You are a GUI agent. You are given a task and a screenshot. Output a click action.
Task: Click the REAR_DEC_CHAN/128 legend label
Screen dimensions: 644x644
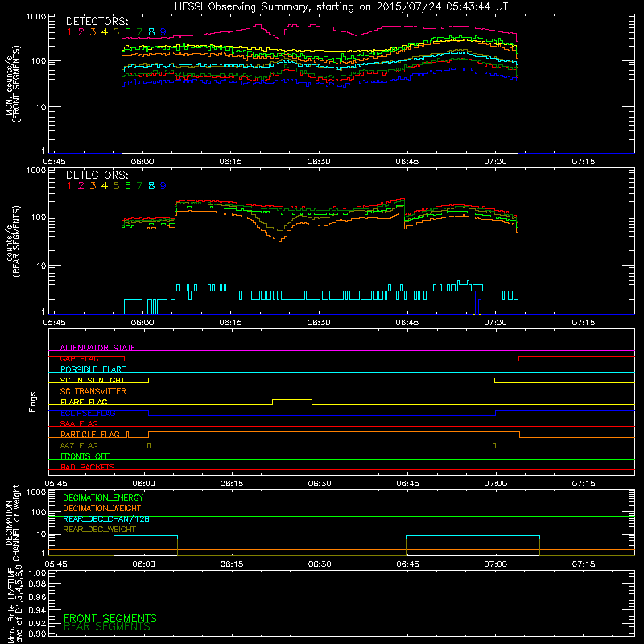[106, 518]
